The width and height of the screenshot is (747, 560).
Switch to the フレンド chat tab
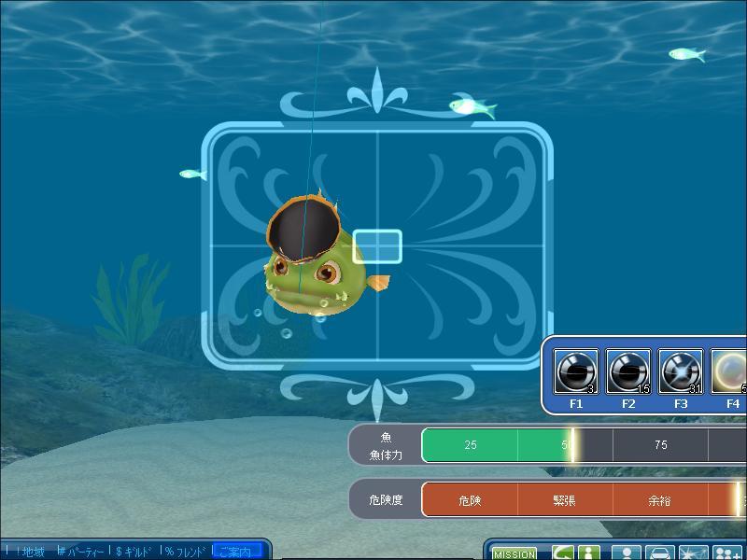(186, 552)
